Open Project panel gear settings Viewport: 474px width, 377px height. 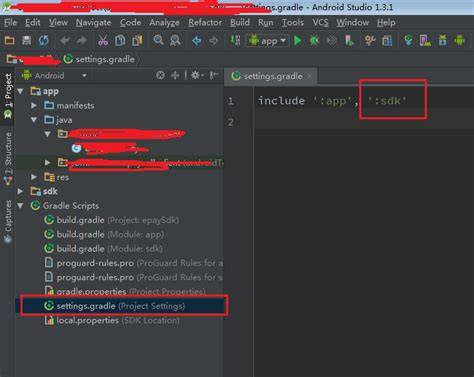tap(196, 75)
